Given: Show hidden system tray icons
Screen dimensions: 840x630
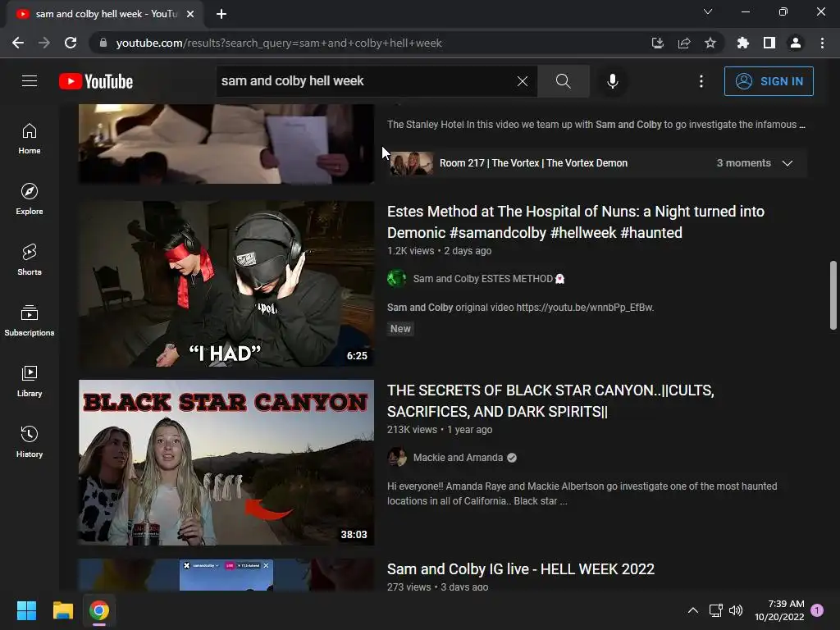Looking at the screenshot, I should pyautogui.click(x=692, y=610).
